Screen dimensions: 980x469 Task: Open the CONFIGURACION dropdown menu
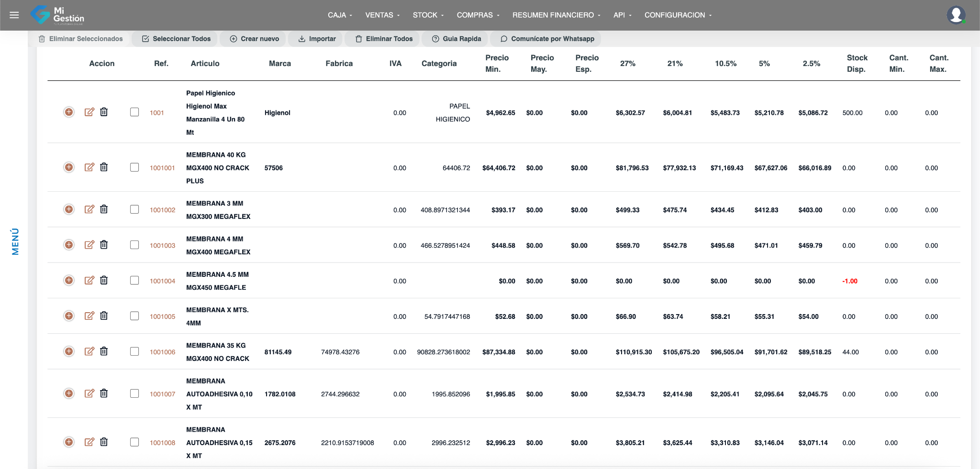678,15
